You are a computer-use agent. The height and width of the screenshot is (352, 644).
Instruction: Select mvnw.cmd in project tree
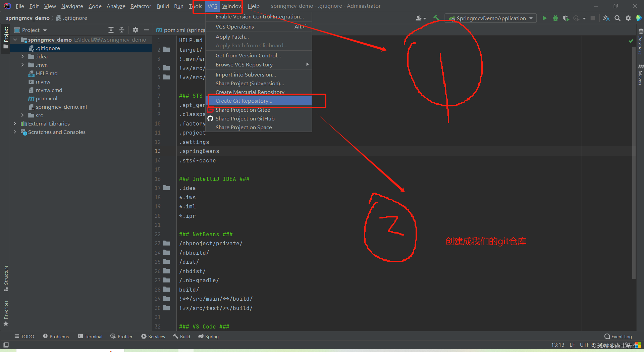(x=49, y=90)
